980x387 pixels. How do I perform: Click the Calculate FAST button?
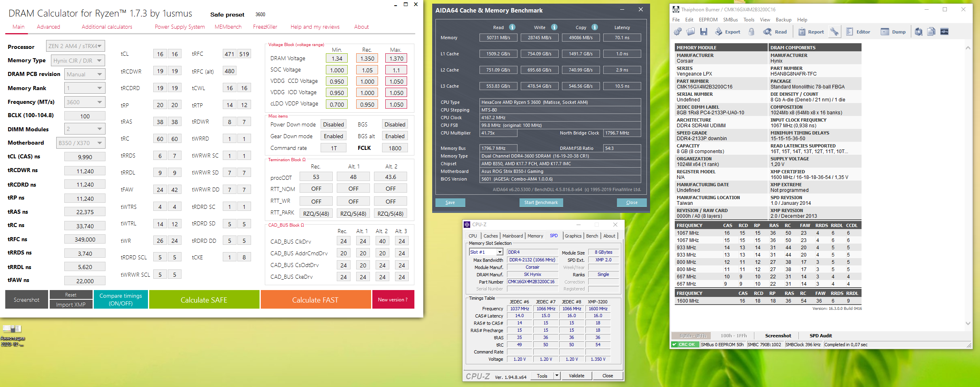(x=315, y=300)
